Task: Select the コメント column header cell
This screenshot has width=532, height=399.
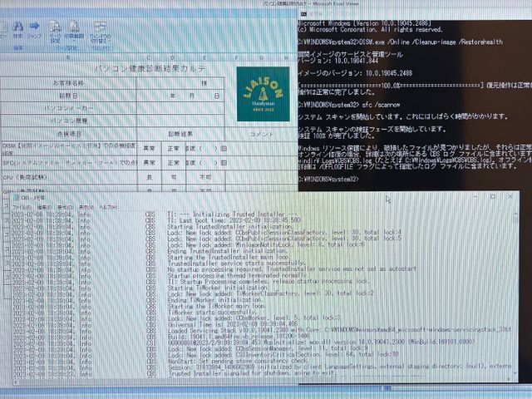Action: click(x=261, y=133)
